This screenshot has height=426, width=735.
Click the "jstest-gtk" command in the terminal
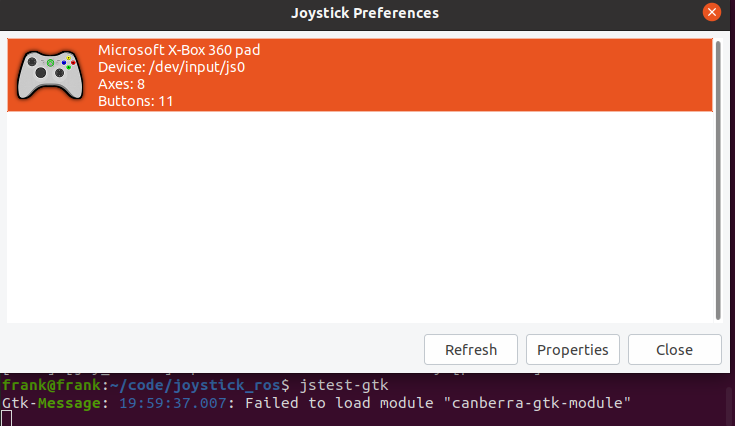tap(345, 385)
